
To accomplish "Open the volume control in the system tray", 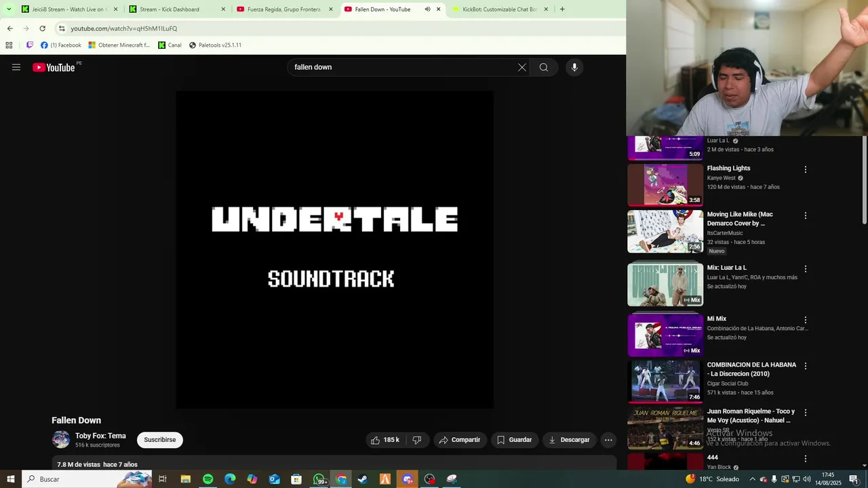I will [x=806, y=479].
